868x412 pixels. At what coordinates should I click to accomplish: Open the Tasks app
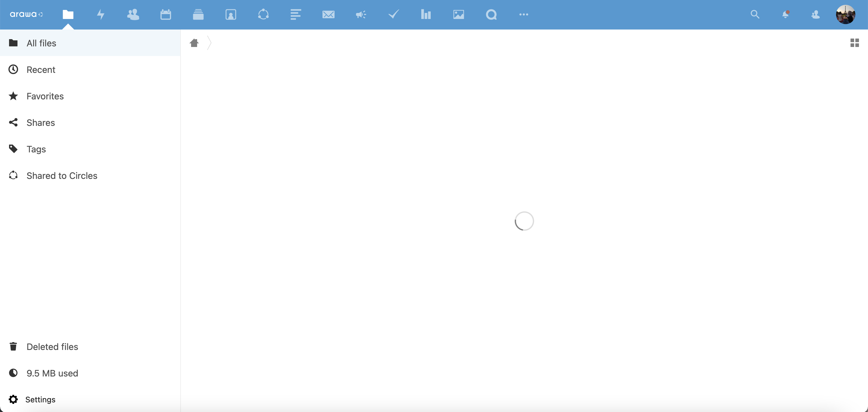coord(393,14)
